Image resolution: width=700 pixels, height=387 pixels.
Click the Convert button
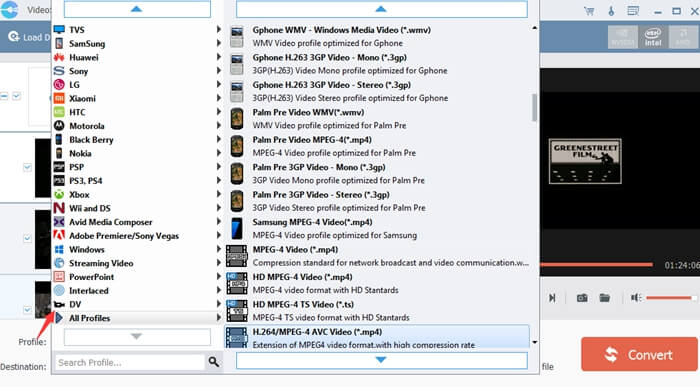tap(639, 354)
